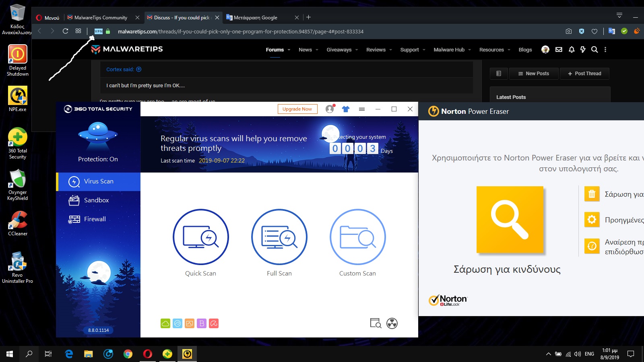Click the New Posts button
This screenshot has height=362, width=644.
[534, 74]
